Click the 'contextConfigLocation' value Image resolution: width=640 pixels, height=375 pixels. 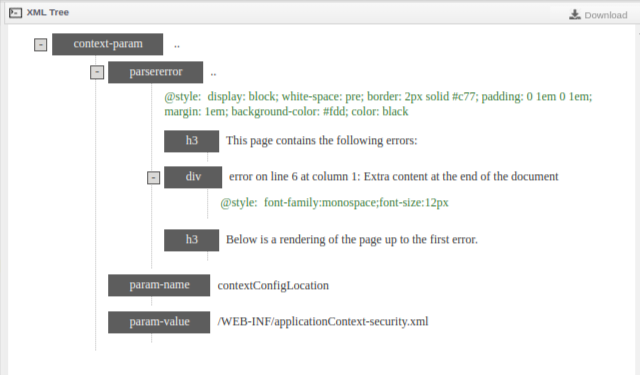(x=273, y=286)
